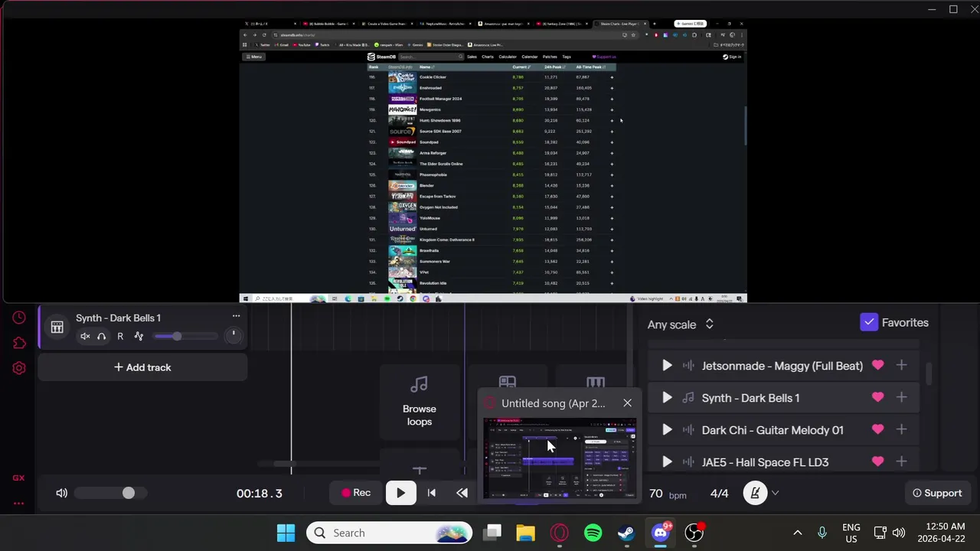The height and width of the screenshot is (551, 980).
Task: Solo the Dark Bells track with headphones icon
Action: (x=101, y=337)
